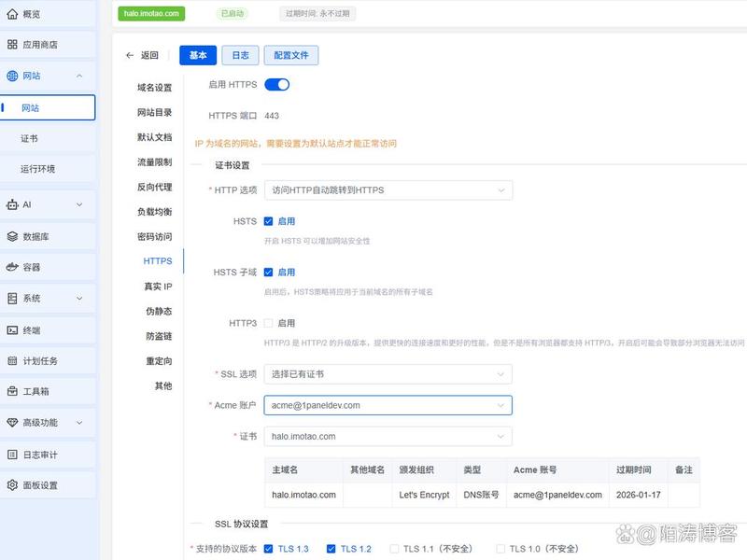Open 默认文档 in the settings menu
The image size is (747, 560).
154,137
